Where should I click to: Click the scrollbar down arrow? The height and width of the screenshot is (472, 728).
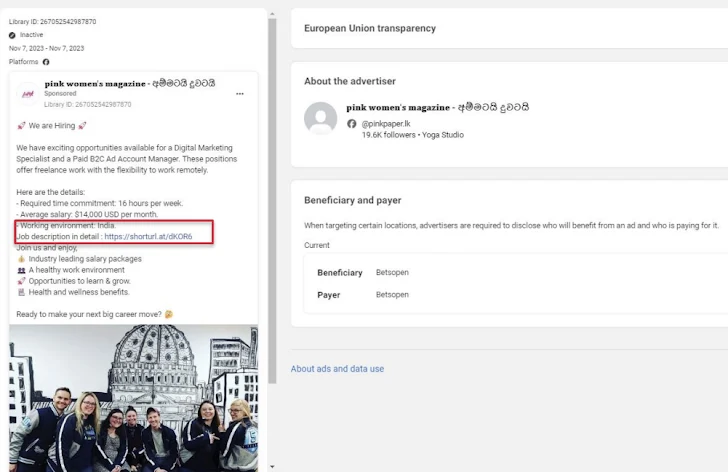272,465
